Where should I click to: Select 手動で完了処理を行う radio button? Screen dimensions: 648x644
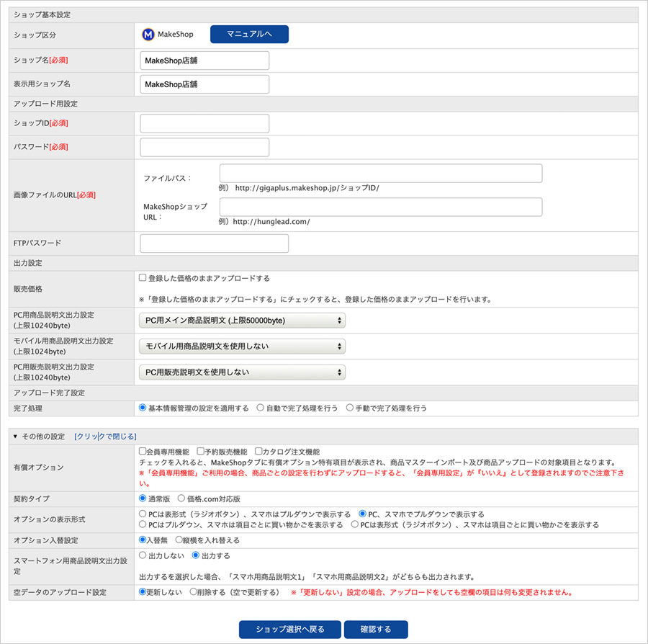click(350, 408)
